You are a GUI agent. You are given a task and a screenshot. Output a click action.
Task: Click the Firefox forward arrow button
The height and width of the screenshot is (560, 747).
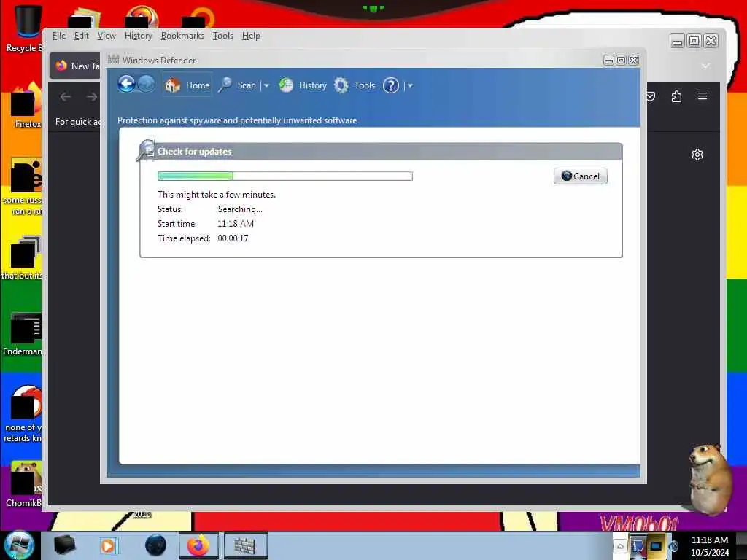pyautogui.click(x=91, y=97)
